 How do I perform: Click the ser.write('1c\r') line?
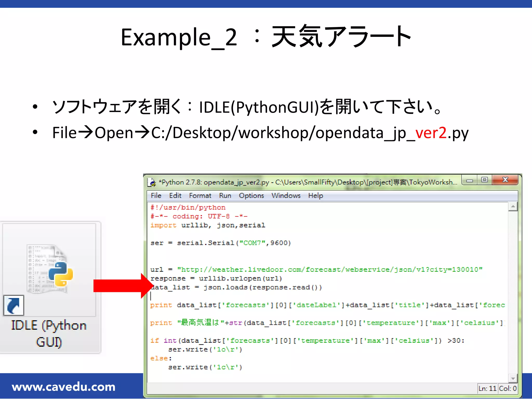coord(205,367)
